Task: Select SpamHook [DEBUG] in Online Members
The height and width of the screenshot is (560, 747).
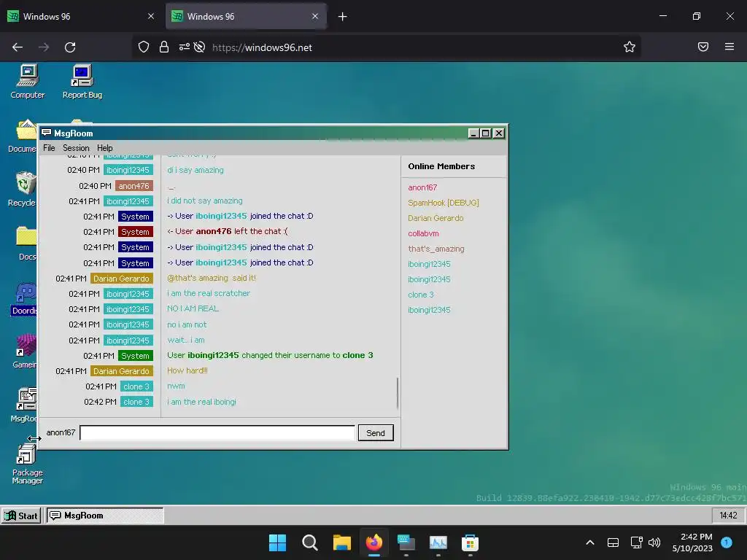Action: point(444,203)
